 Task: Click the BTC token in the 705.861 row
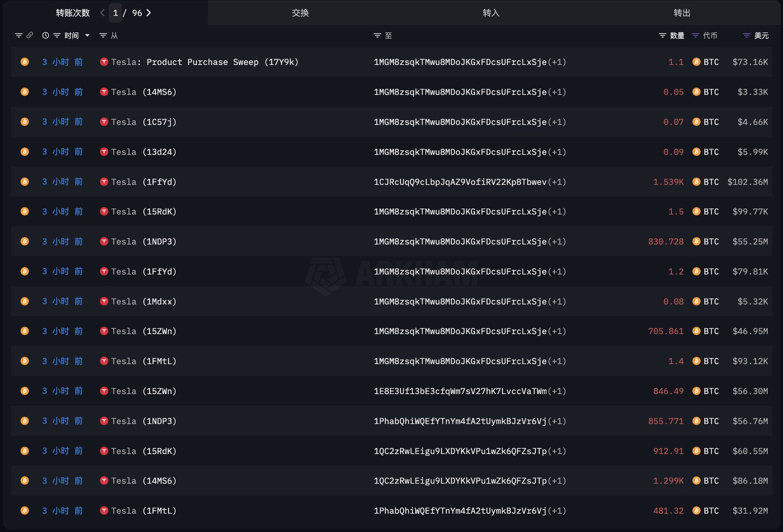pyautogui.click(x=706, y=331)
